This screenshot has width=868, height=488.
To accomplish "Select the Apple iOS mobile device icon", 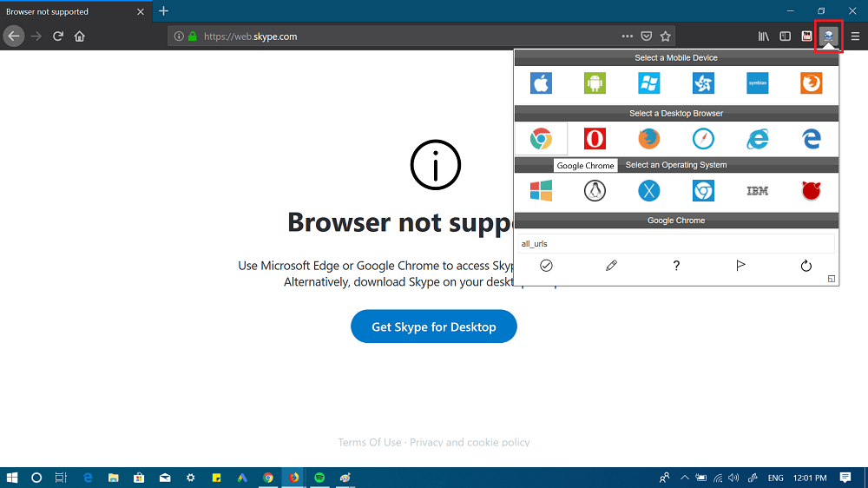I will (541, 83).
